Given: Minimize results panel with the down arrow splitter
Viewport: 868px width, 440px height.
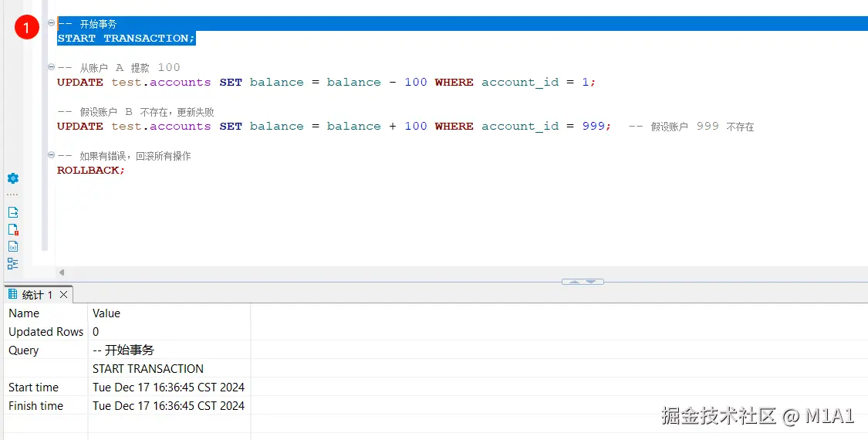Looking at the screenshot, I should tap(591, 282).
